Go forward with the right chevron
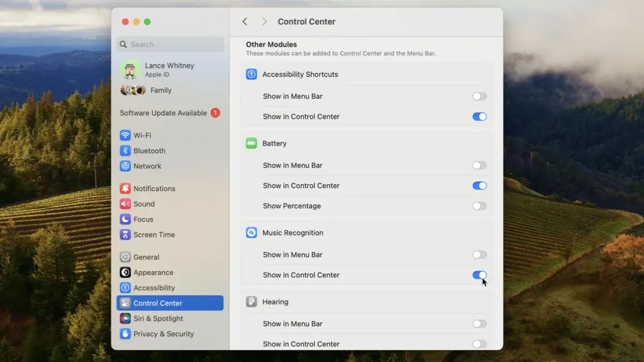 (264, 21)
